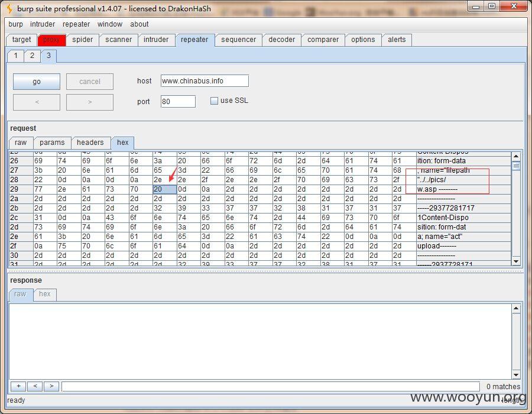Viewport: 532px width, 414px height.
Task: Click the port input field
Action: (x=178, y=102)
